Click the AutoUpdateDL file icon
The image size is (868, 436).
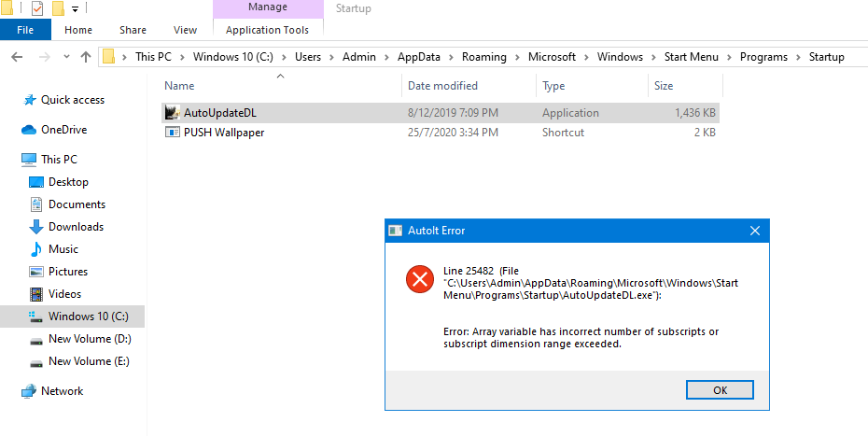tap(173, 112)
